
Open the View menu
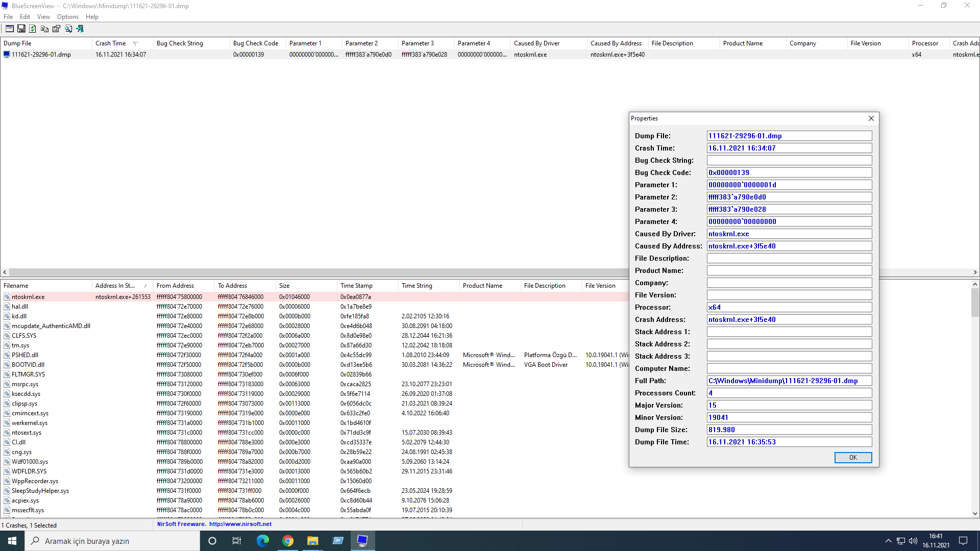pos(43,17)
